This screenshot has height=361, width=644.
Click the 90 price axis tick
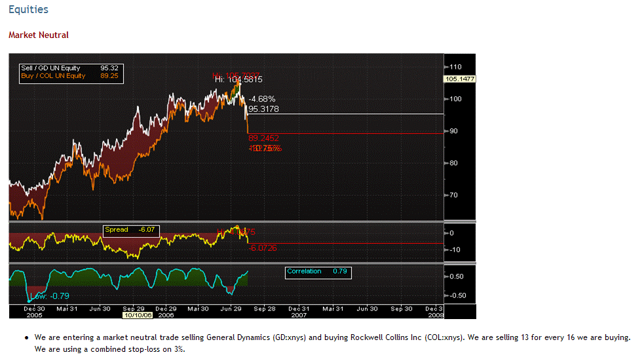point(453,131)
